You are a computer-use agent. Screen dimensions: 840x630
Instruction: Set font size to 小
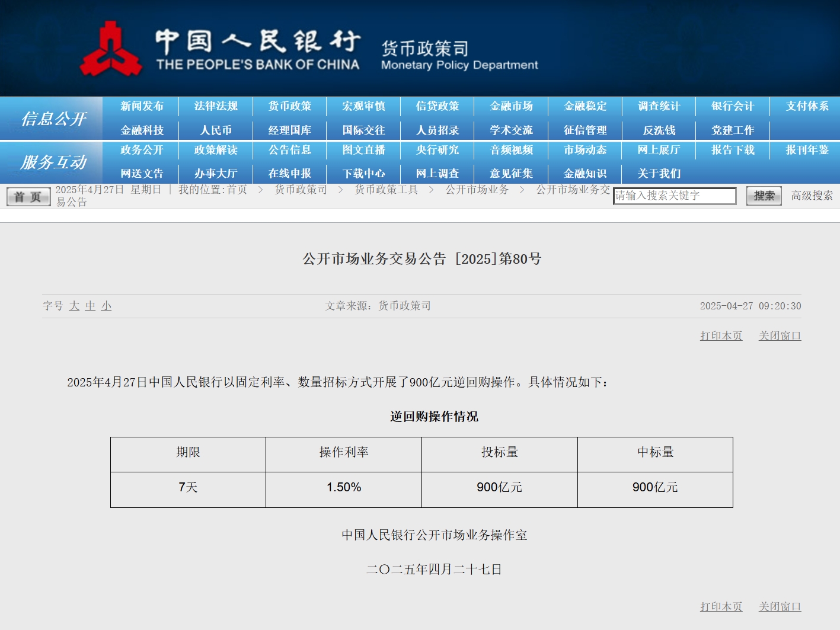tap(106, 306)
